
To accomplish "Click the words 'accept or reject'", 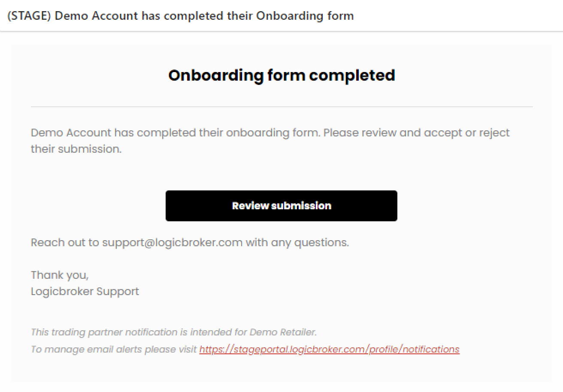I will pos(467,133).
